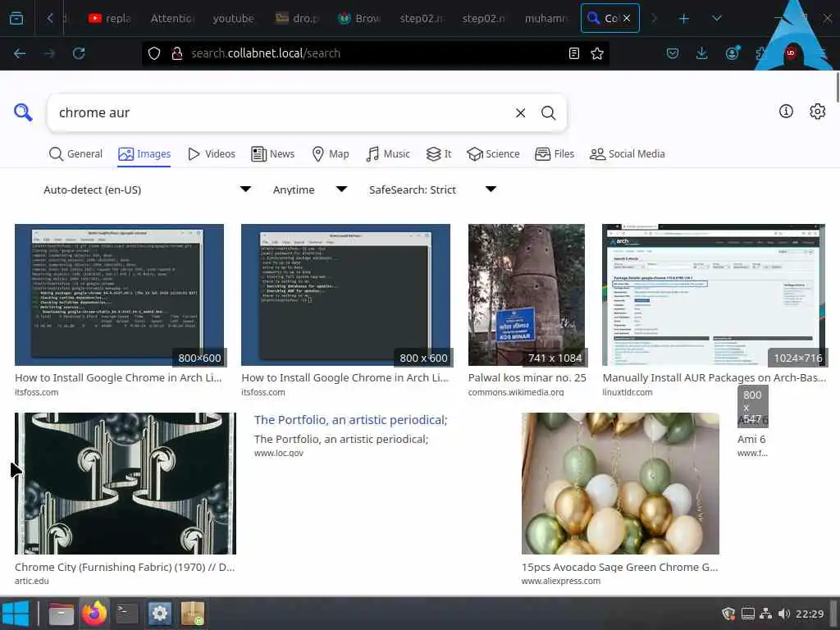840x630 pixels.
Task: Click the address bar URL search.collabnet.local
Action: [x=266, y=53]
